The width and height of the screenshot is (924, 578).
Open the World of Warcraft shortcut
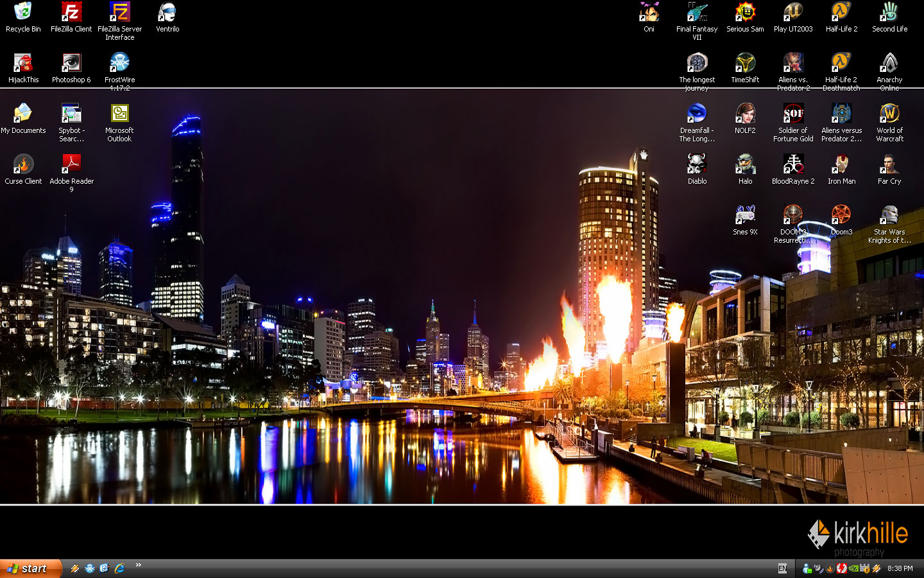tap(889, 114)
